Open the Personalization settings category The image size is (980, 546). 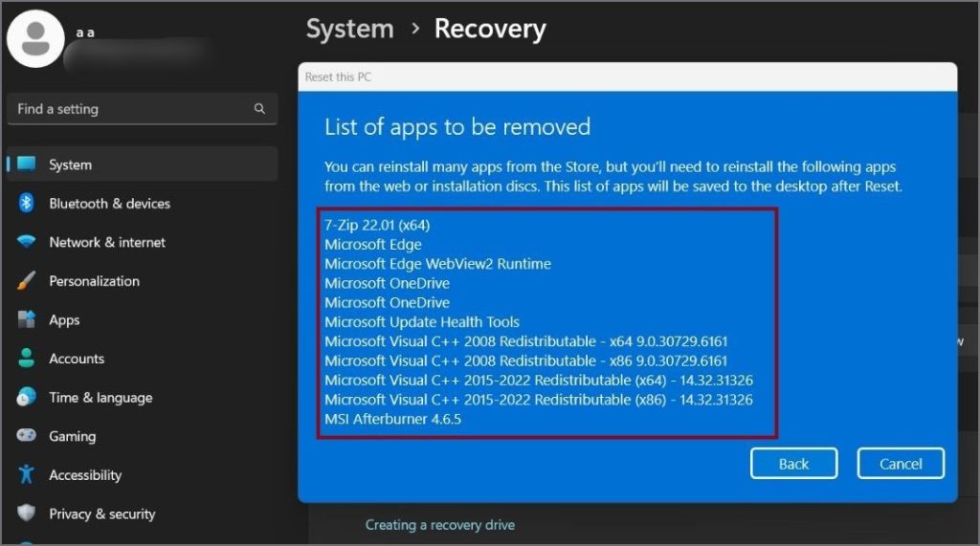coord(94,281)
